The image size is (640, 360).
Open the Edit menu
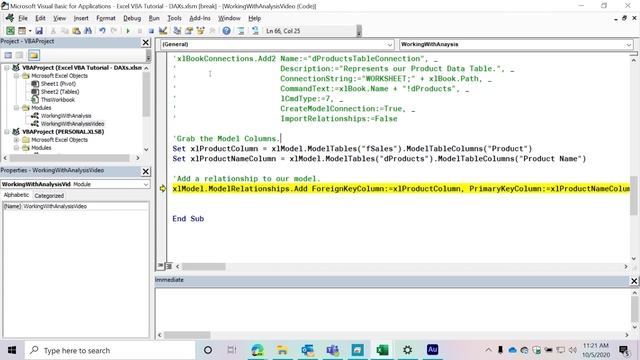coord(40,18)
